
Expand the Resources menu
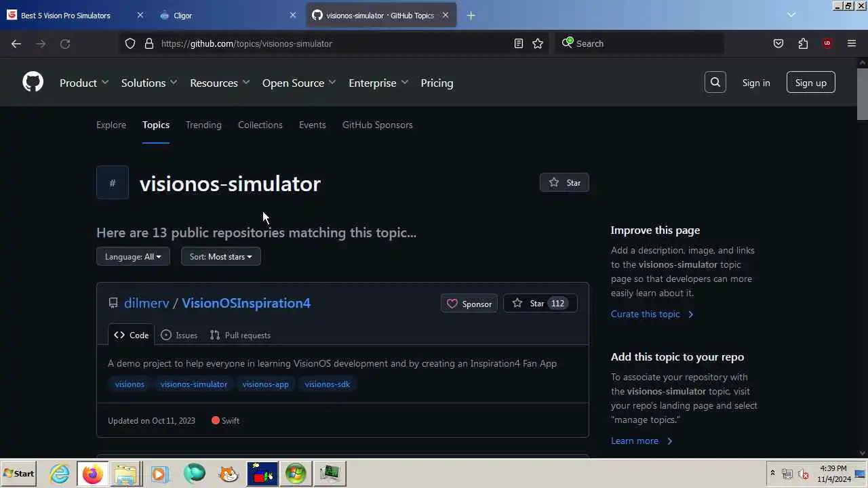pos(220,83)
